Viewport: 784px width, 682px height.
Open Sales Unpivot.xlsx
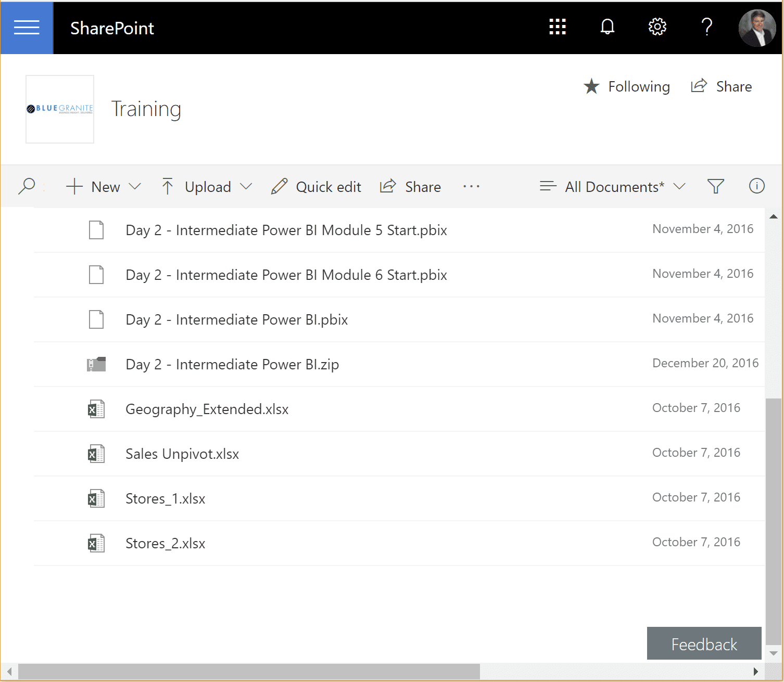pyautogui.click(x=182, y=454)
